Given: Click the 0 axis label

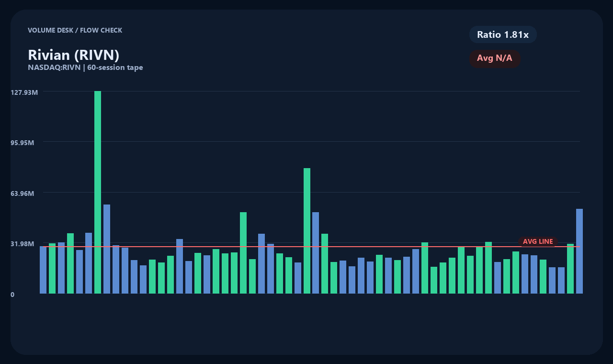Looking at the screenshot, I should click(12, 295).
